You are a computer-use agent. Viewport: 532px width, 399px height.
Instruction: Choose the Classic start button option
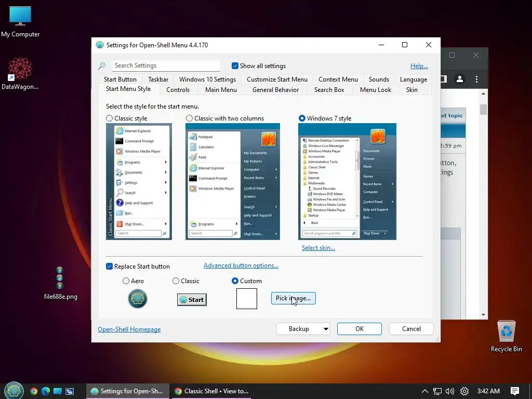(176, 281)
